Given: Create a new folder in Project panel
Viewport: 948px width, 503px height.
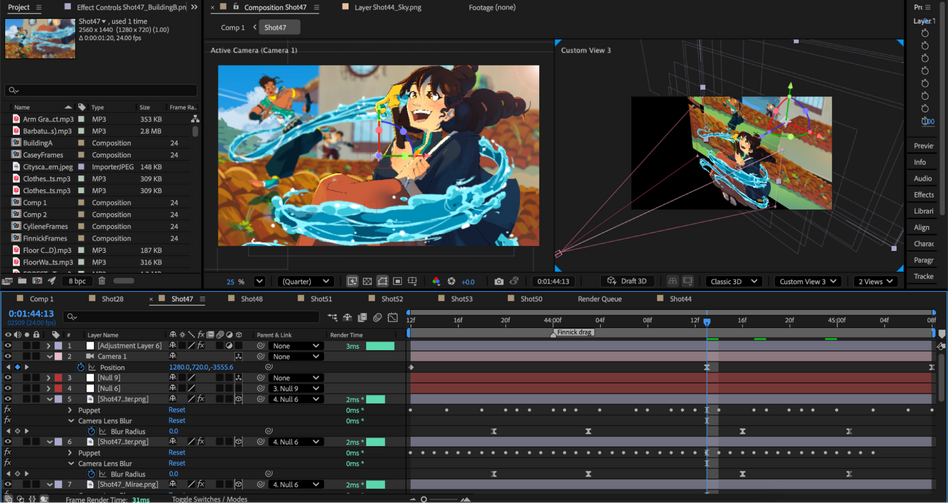Looking at the screenshot, I should [x=22, y=281].
